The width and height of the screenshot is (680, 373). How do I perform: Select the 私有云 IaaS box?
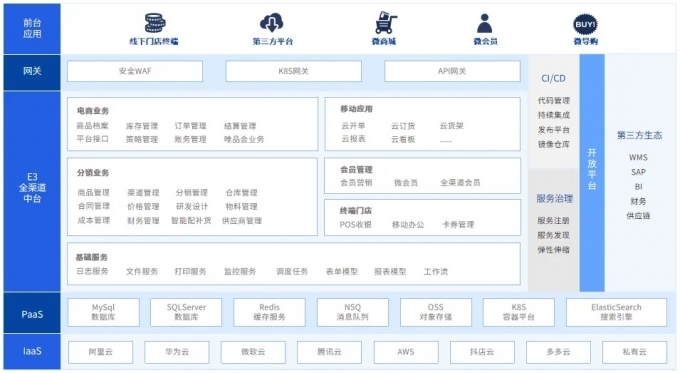tap(634, 352)
